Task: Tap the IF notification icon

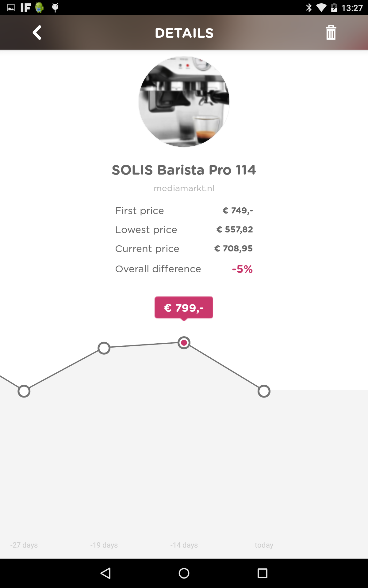Action: click(x=25, y=8)
